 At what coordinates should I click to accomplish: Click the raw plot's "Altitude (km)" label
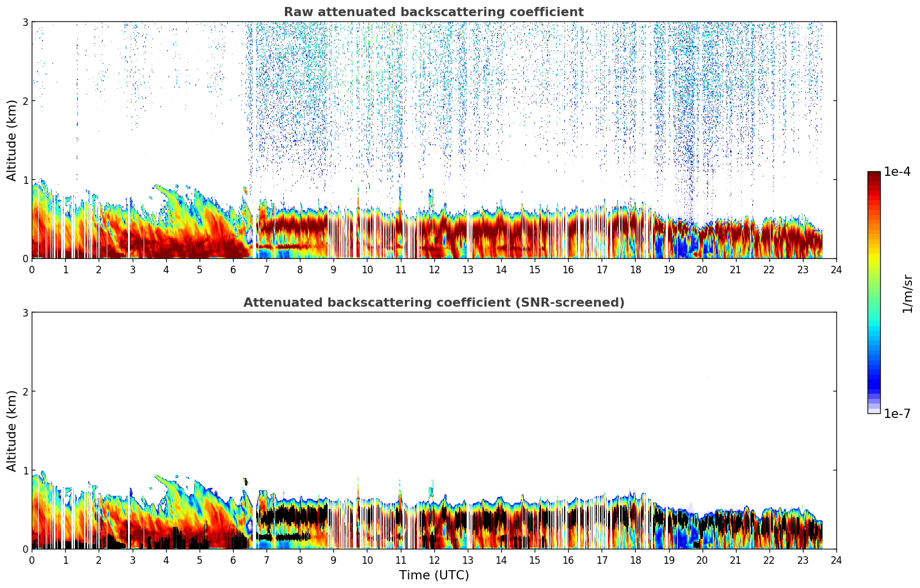(x=12, y=140)
